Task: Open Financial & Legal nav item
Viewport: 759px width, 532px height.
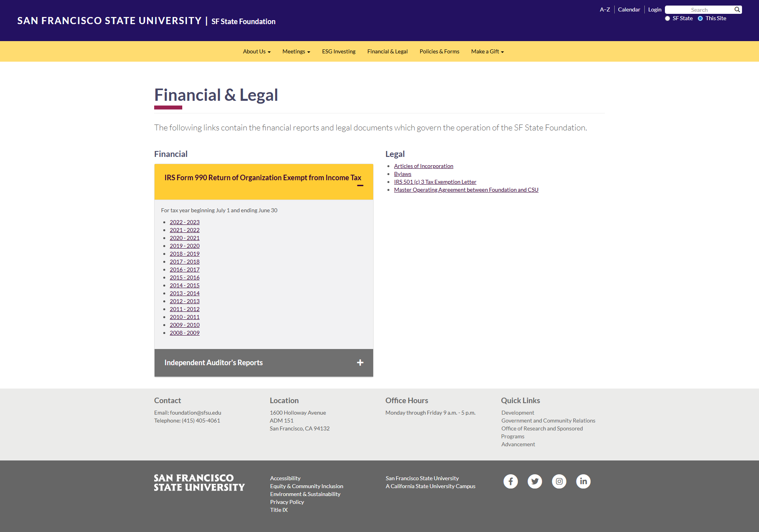Action: point(387,51)
